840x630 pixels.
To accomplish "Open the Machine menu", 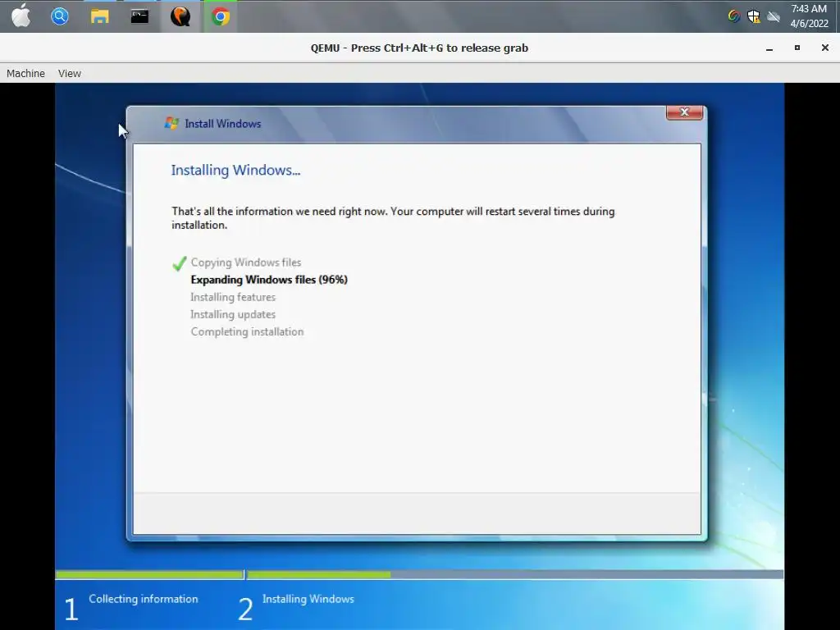I will tap(25, 73).
